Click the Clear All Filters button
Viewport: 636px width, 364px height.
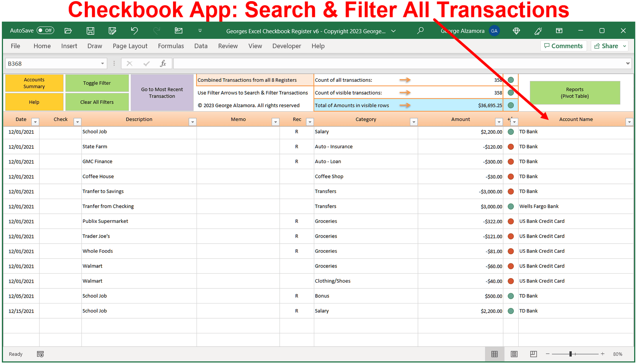point(97,102)
